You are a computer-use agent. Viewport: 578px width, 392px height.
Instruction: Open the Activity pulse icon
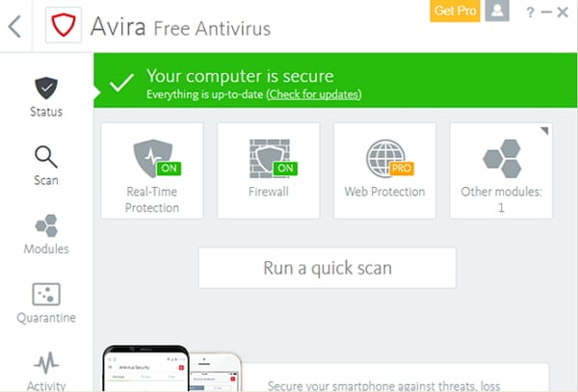pos(46,363)
